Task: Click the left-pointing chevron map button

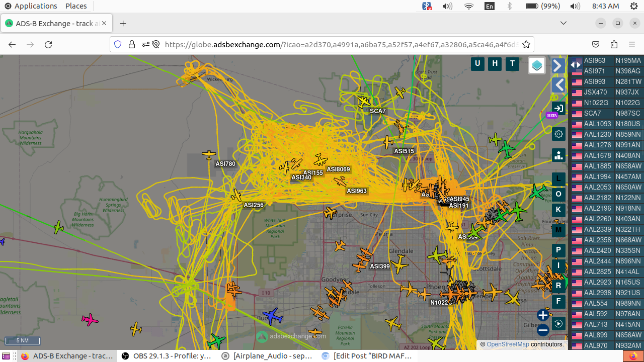Action: click(x=557, y=85)
